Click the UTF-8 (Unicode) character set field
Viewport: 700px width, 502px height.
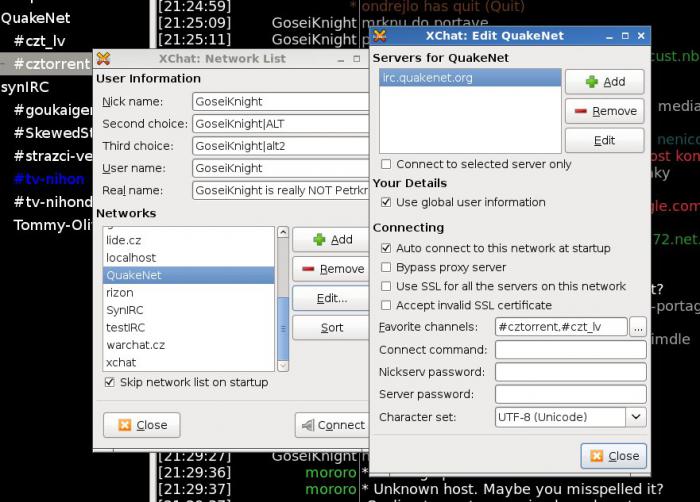coord(560,417)
